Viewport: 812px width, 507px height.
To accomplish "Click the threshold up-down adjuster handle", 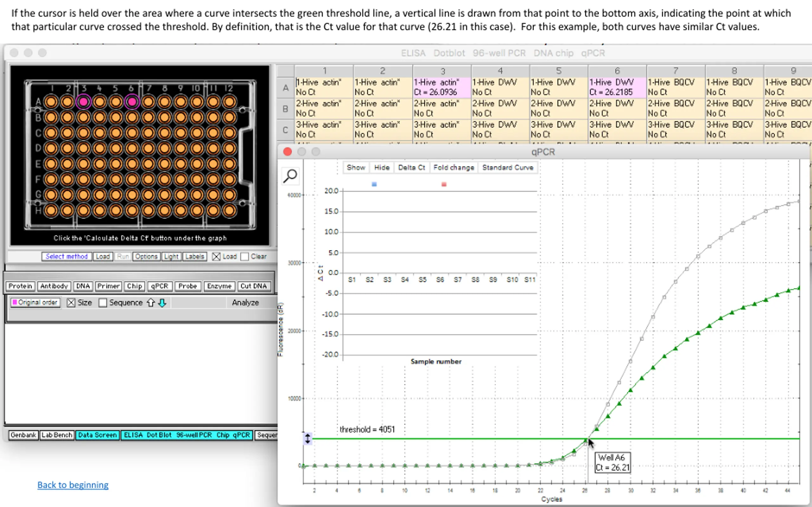I will click(307, 439).
